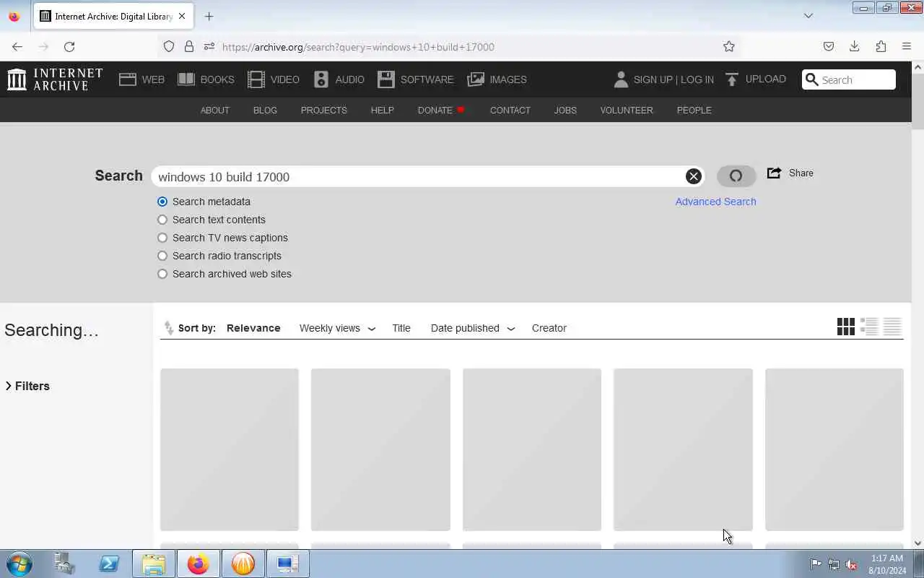Click the search loading spinner button
924x578 pixels.
click(736, 176)
